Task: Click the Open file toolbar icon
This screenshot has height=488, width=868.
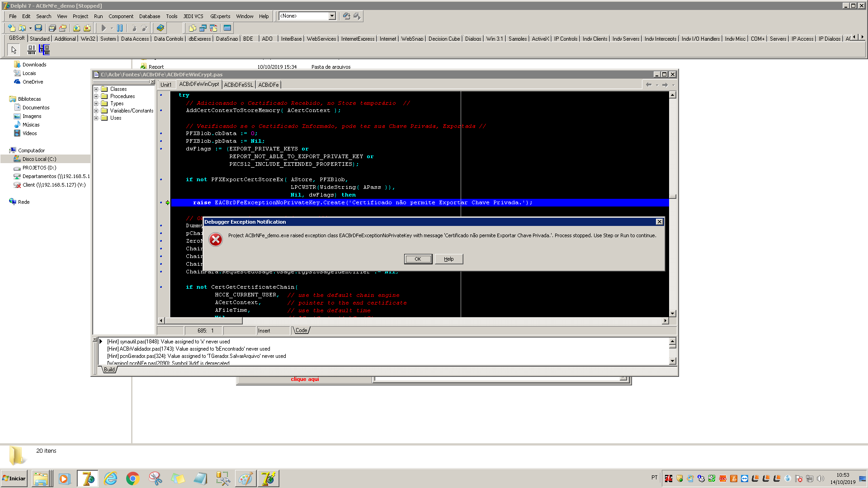Action: tap(22, 28)
